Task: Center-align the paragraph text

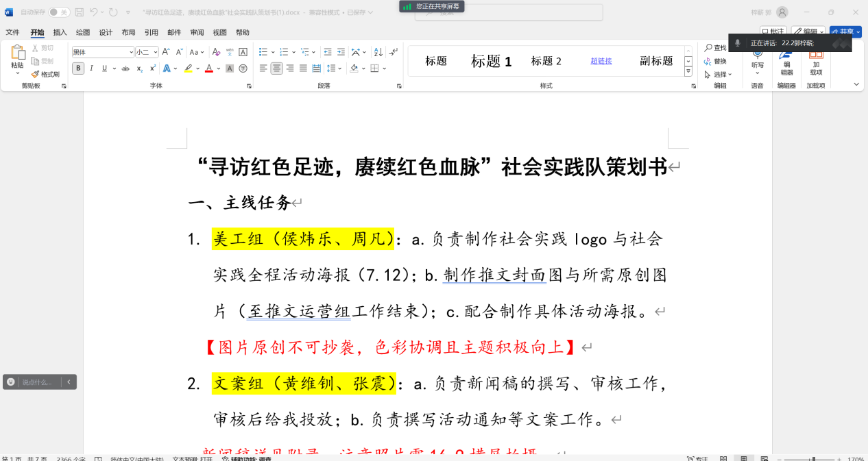Action: tap(277, 68)
